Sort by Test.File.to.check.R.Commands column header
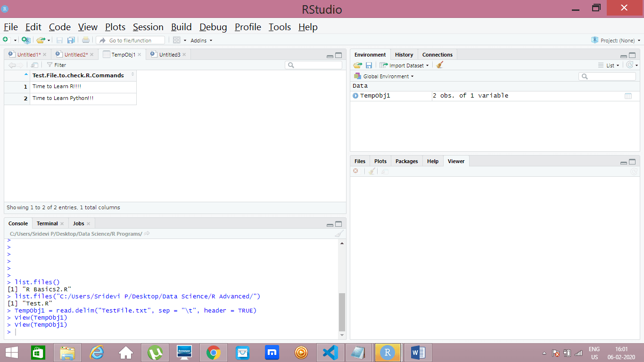The width and height of the screenshot is (644, 362). click(x=83, y=75)
